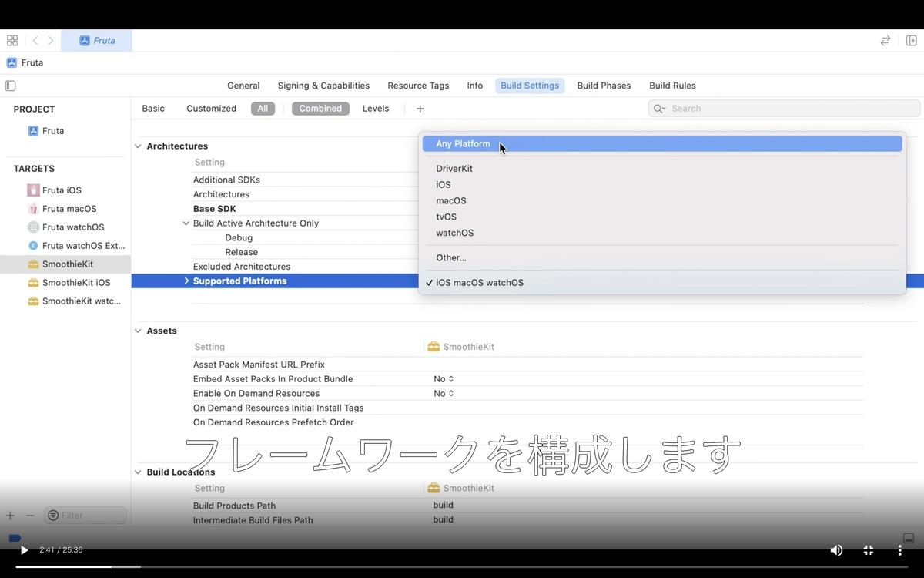This screenshot has height=578, width=924.
Task: Show all build settings with All
Action: (263, 109)
